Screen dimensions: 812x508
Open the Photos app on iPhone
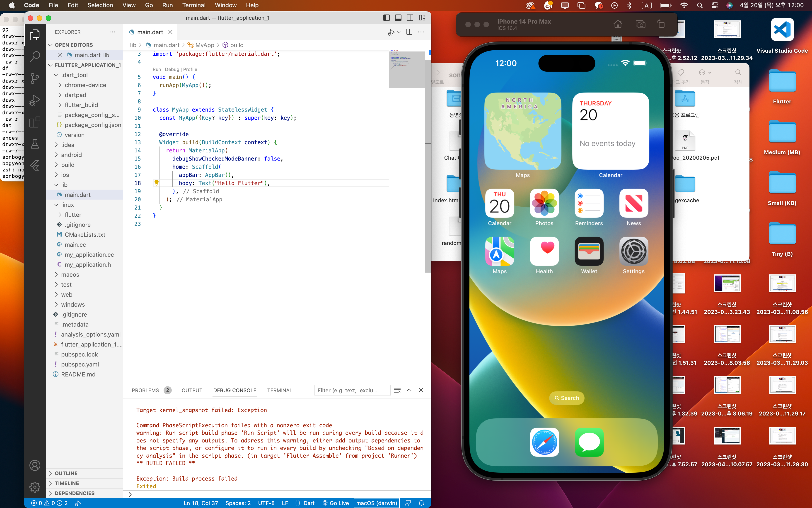[544, 203]
